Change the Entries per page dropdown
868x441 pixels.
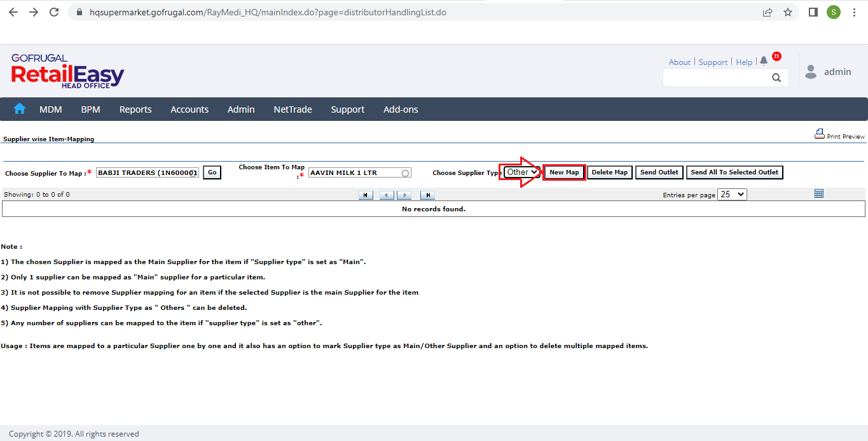click(732, 195)
